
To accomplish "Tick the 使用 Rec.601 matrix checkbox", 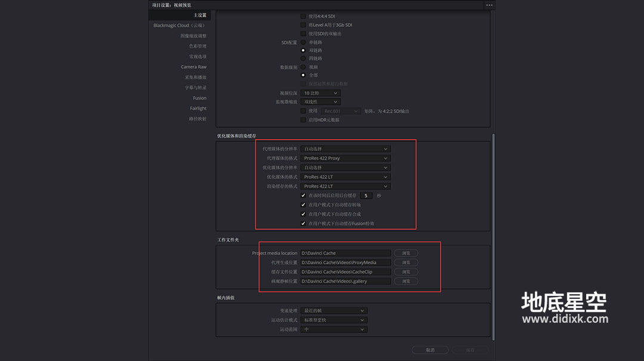I will click(303, 111).
